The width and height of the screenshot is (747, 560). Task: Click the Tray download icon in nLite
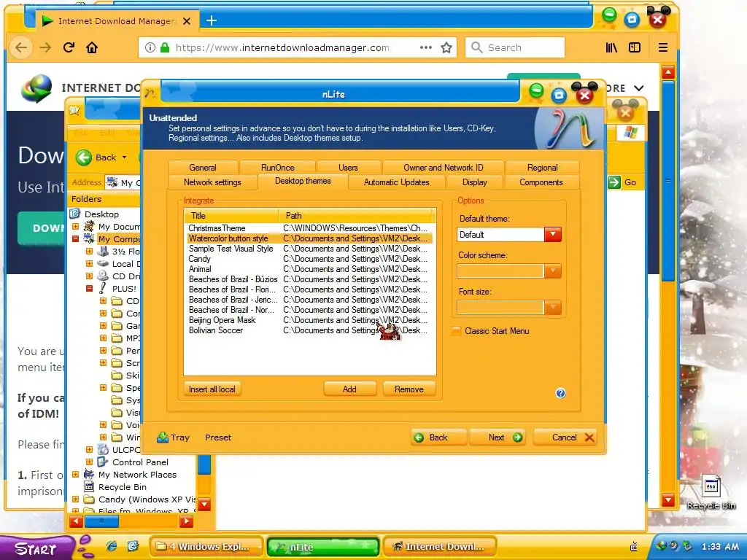click(x=163, y=437)
